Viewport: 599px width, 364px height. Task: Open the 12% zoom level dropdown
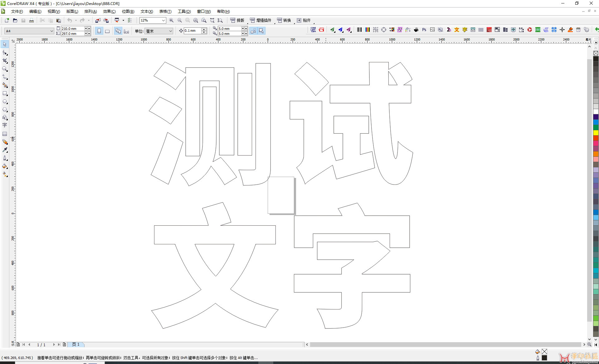163,20
